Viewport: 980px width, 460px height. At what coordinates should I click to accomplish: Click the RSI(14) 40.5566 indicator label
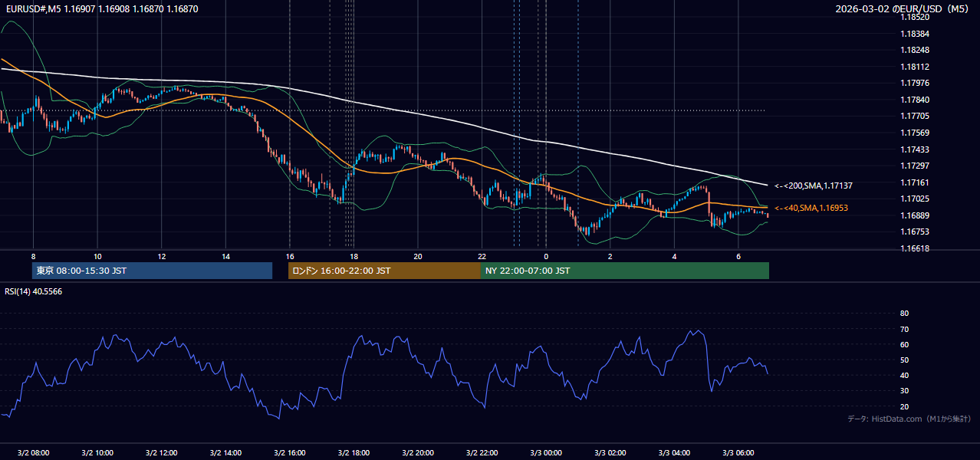click(34, 291)
